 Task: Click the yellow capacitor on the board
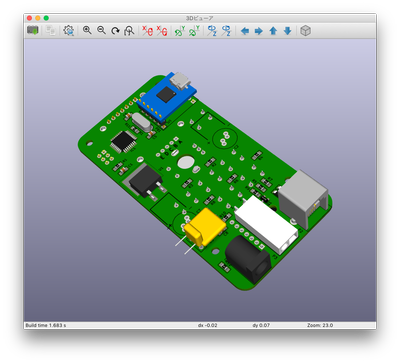click(205, 226)
